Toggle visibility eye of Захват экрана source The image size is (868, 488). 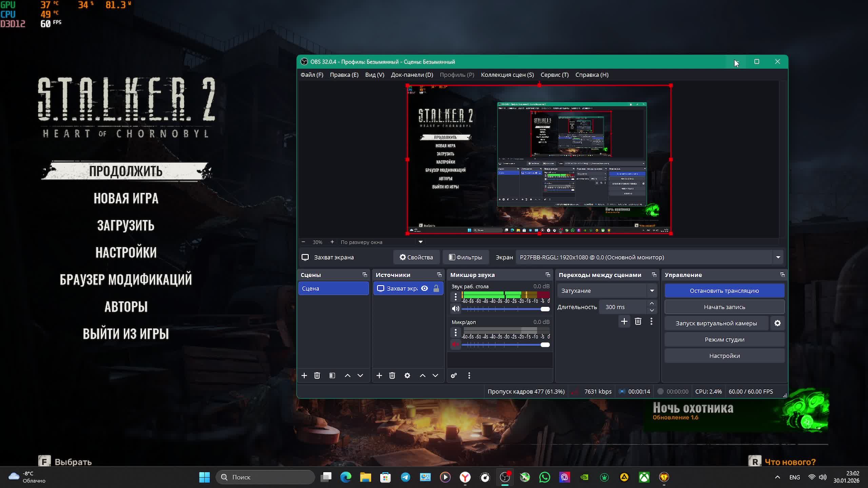(x=425, y=288)
